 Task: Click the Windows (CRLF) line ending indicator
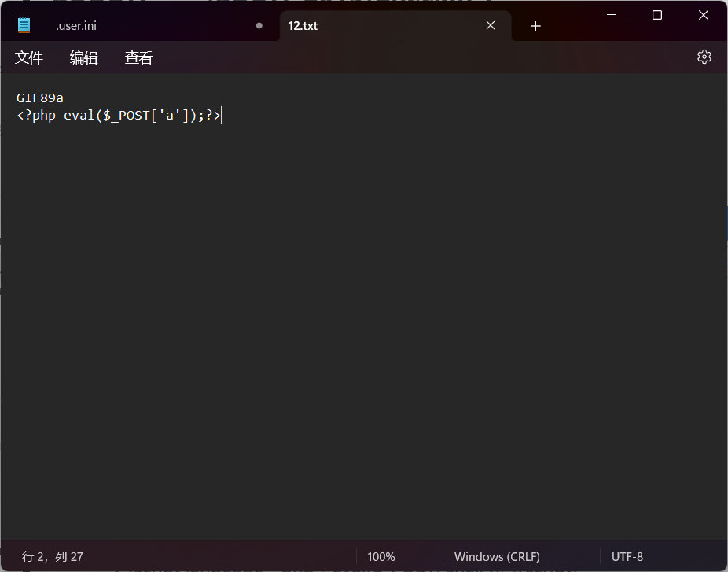pyautogui.click(x=497, y=556)
